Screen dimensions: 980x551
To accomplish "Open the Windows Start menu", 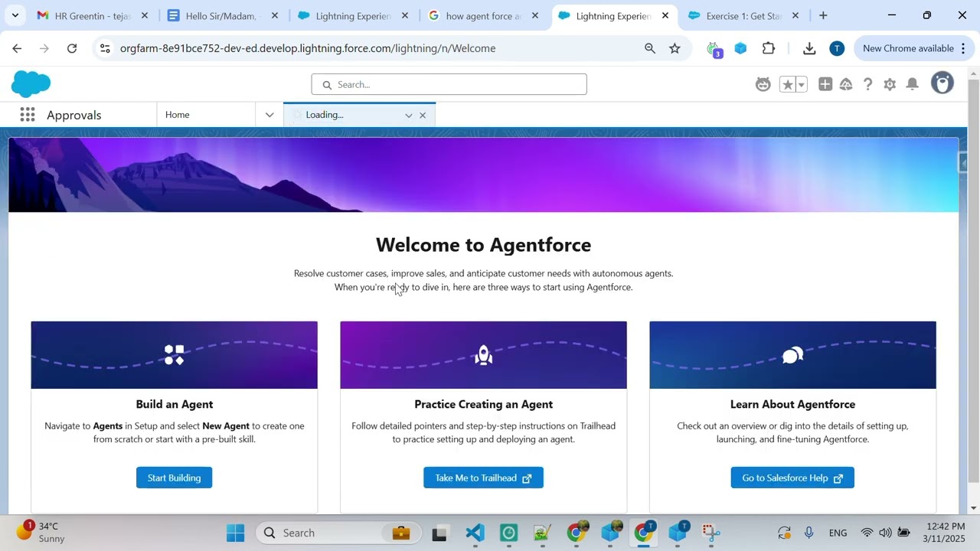I will pos(235,533).
